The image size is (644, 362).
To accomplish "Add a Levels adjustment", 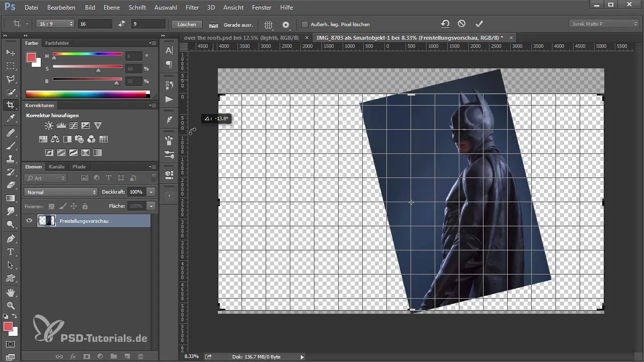I will click(x=61, y=126).
